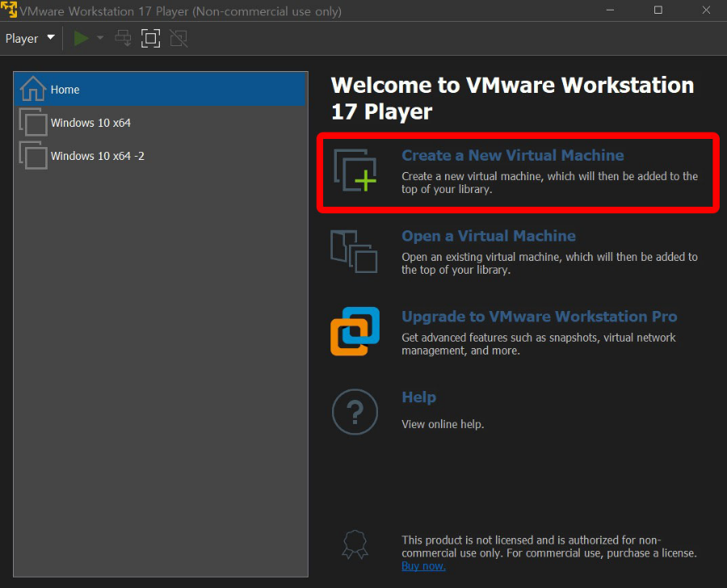Click the VMware logo in title bar
The height and width of the screenshot is (588, 727).
coord(9,10)
